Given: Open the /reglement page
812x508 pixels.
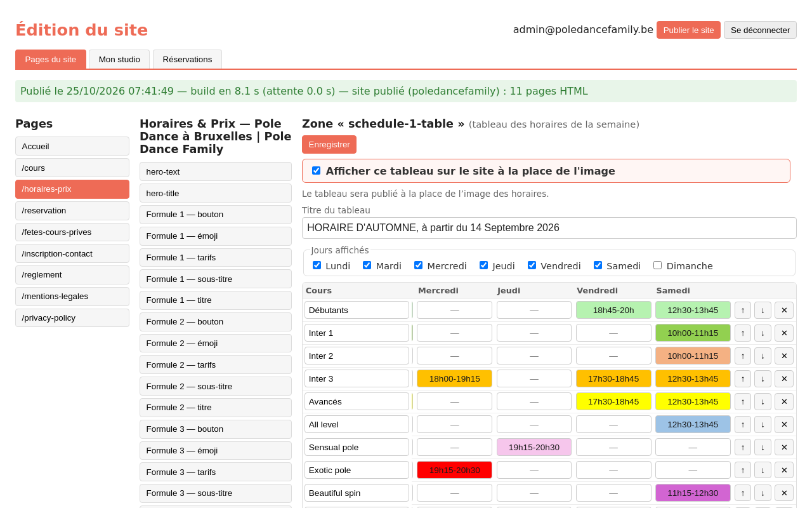Looking at the screenshot, I should 72,275.
